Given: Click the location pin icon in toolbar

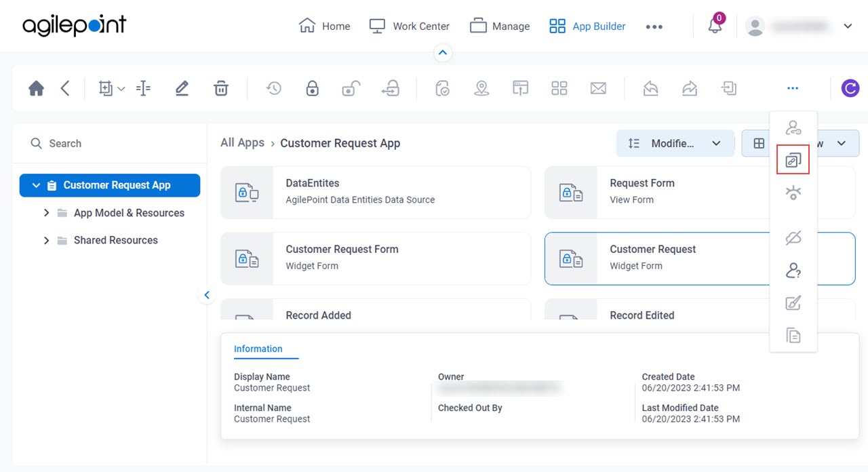Looking at the screenshot, I should (x=481, y=88).
